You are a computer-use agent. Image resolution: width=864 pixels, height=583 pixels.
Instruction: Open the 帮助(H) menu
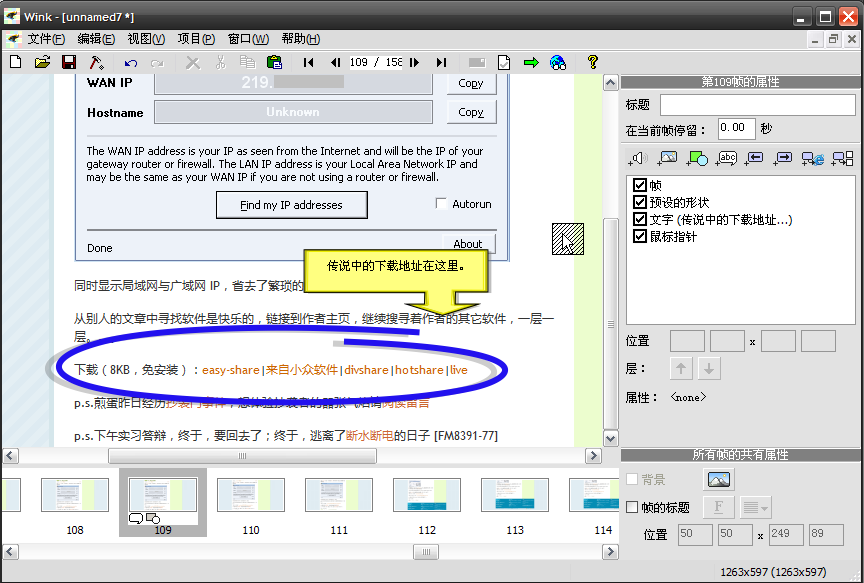pyautogui.click(x=301, y=39)
